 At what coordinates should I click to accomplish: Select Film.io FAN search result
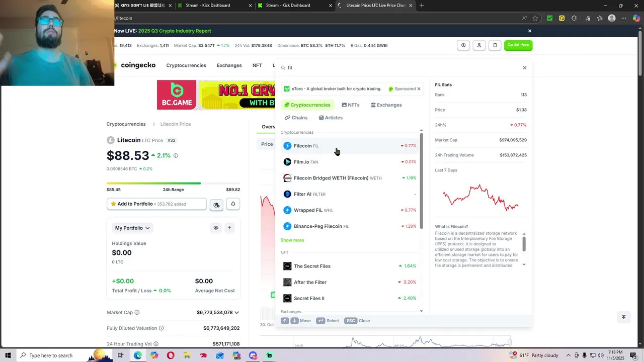(x=350, y=162)
